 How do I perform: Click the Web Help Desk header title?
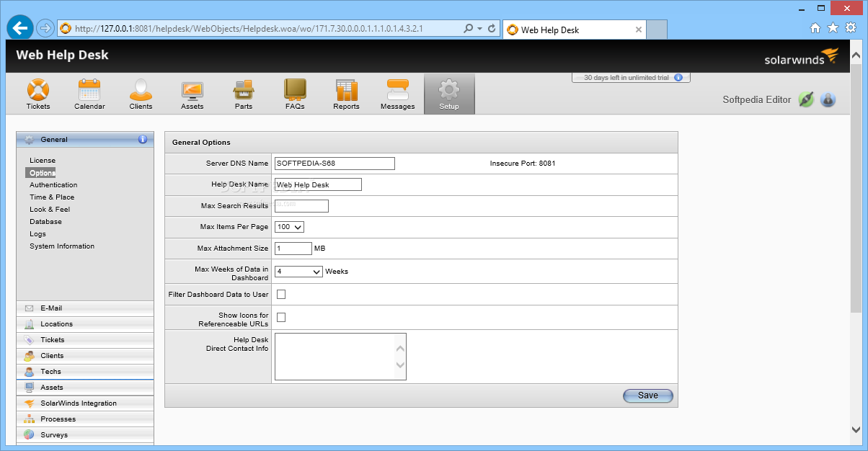[62, 55]
